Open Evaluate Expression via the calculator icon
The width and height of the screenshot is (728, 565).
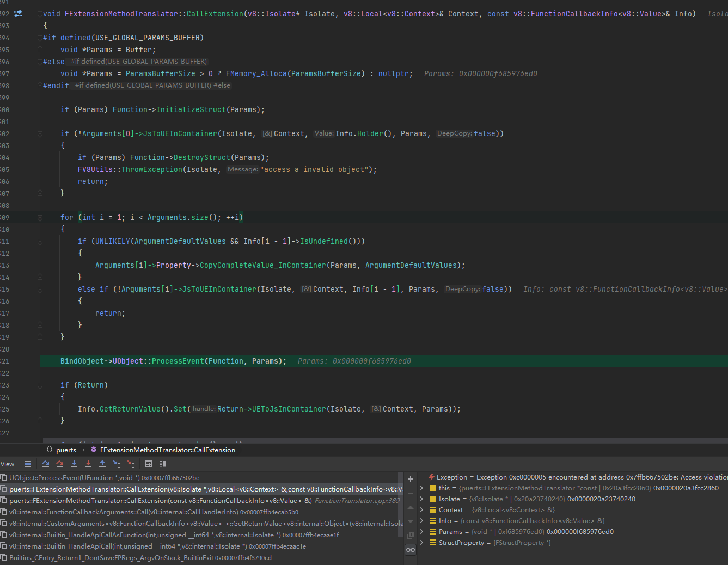[x=149, y=464]
